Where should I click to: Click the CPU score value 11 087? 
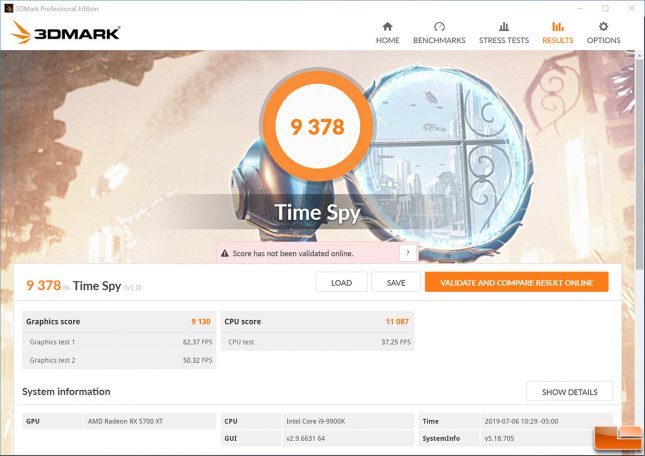tap(397, 322)
